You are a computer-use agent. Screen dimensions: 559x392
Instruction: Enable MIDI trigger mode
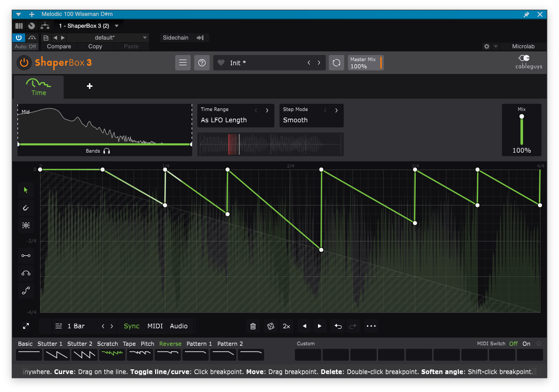(155, 326)
